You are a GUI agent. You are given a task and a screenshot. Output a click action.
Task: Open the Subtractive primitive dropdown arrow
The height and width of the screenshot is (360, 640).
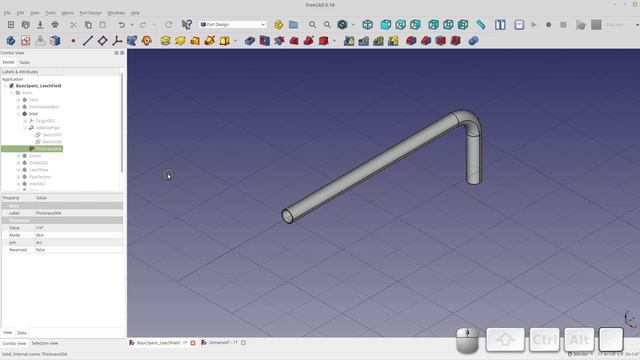(335, 41)
